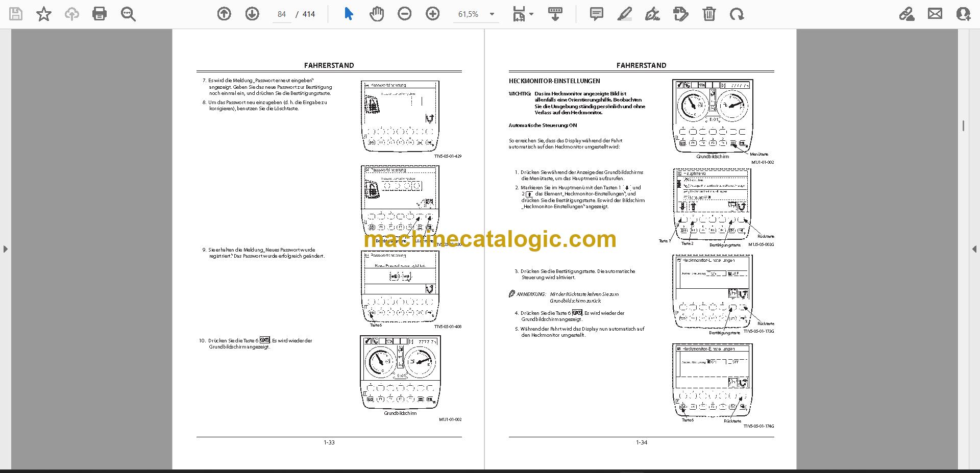Click the page number field showing 84
Screen dimensions: 980x473
tap(282, 14)
